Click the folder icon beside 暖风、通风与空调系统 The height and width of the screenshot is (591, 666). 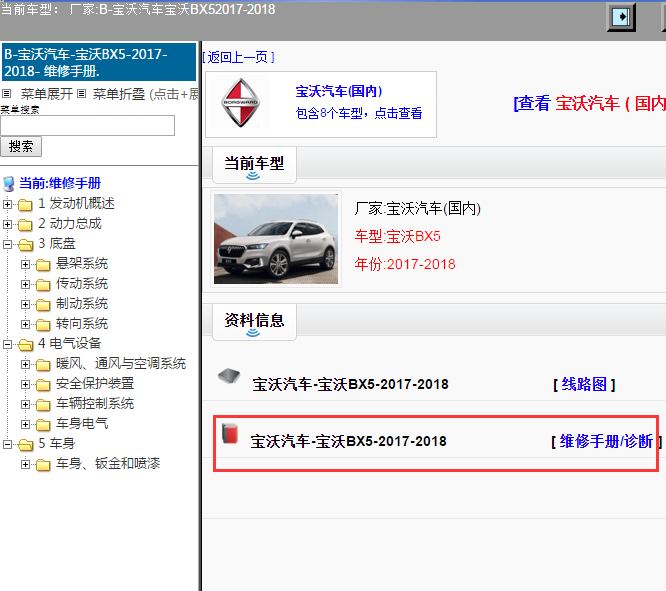[x=43, y=365]
